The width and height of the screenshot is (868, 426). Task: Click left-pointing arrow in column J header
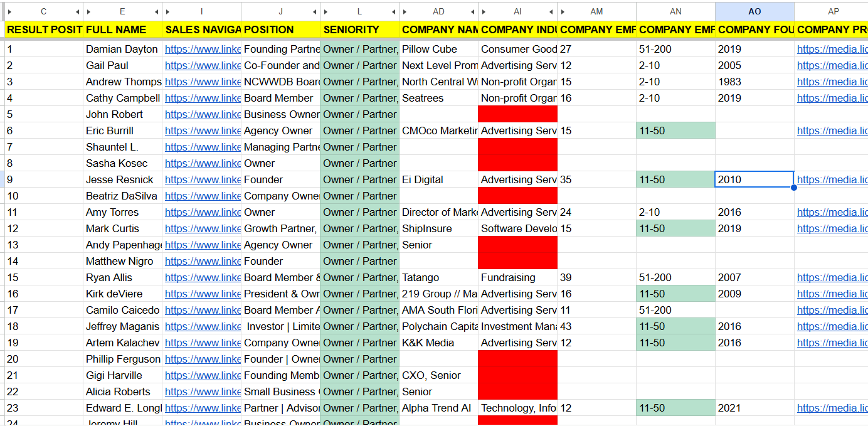coord(314,12)
